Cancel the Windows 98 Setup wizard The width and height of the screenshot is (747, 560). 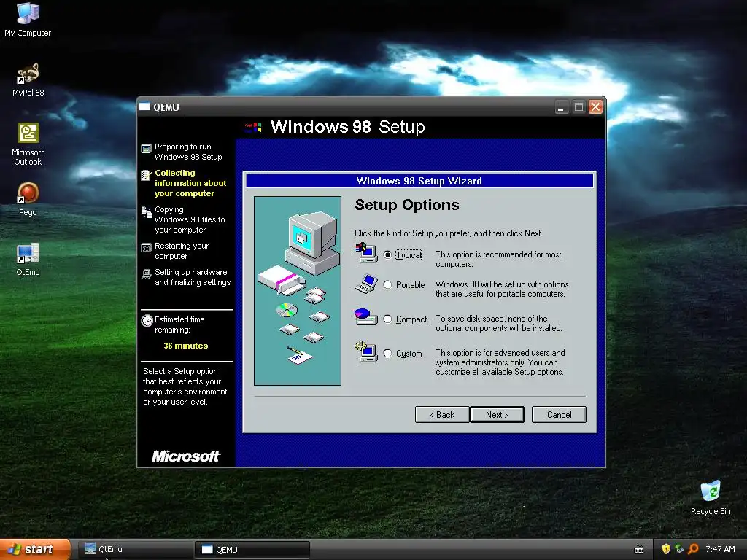coord(559,415)
